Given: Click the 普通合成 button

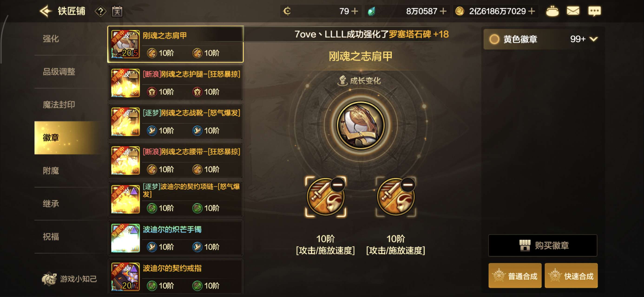Looking at the screenshot, I should (515, 276).
